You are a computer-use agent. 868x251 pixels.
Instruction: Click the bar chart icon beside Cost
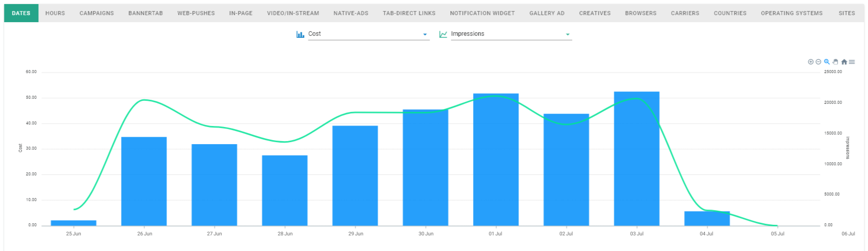coord(300,34)
